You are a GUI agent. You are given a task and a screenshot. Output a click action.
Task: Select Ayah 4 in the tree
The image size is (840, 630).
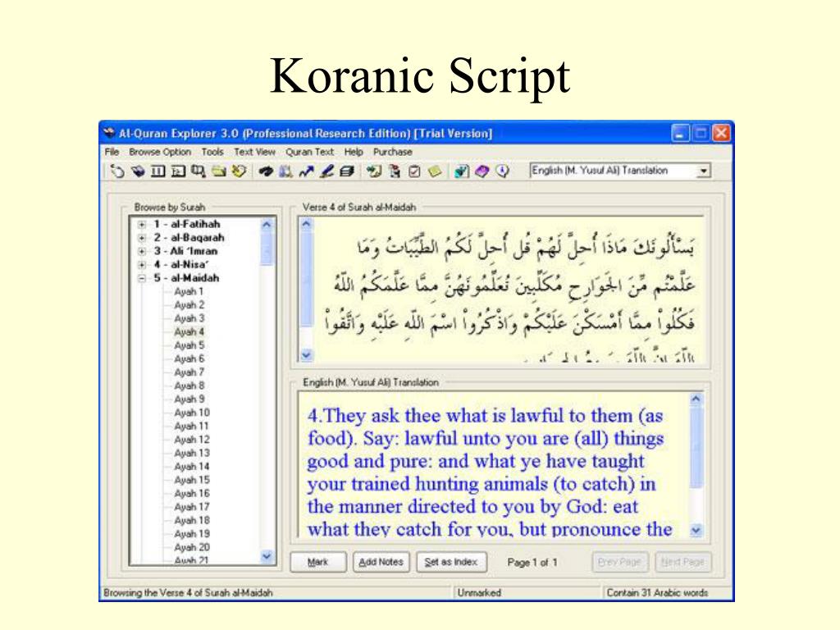tap(189, 331)
